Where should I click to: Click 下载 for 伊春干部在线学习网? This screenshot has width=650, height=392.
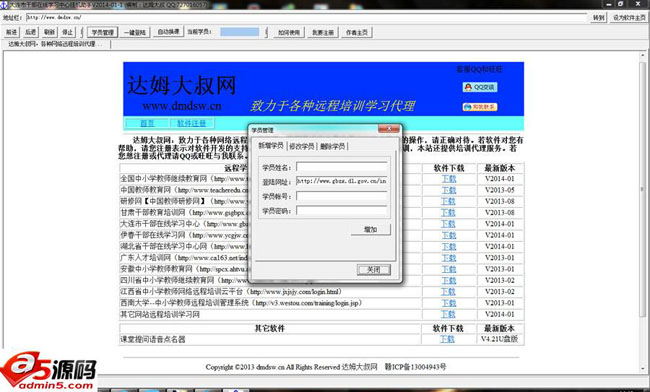click(x=449, y=235)
